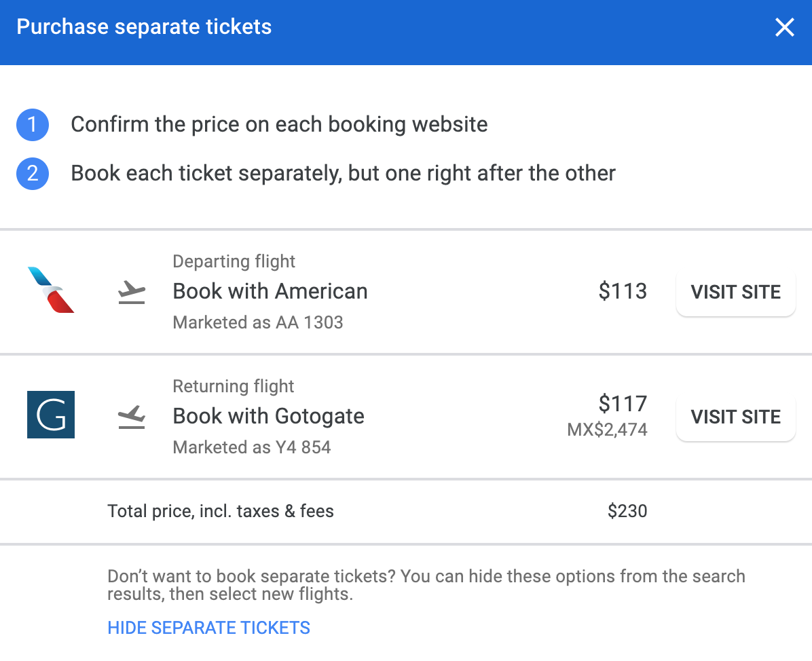Click the returning flight landing plane icon
Image resolution: width=812 pixels, height=661 pixels.
click(132, 417)
